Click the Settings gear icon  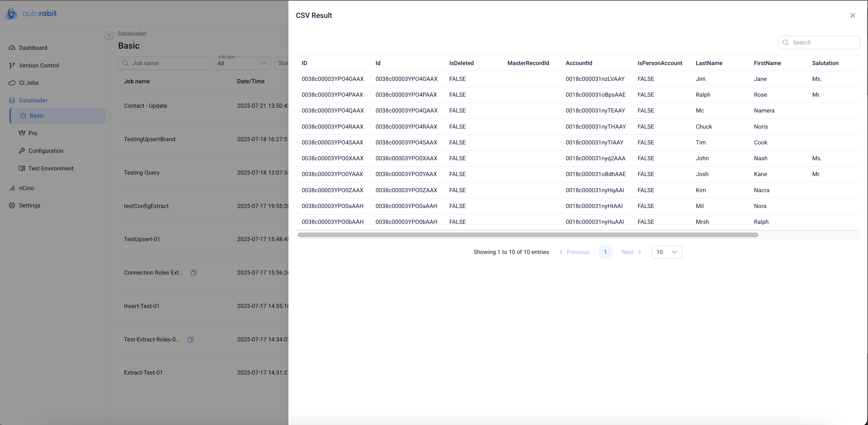point(12,206)
